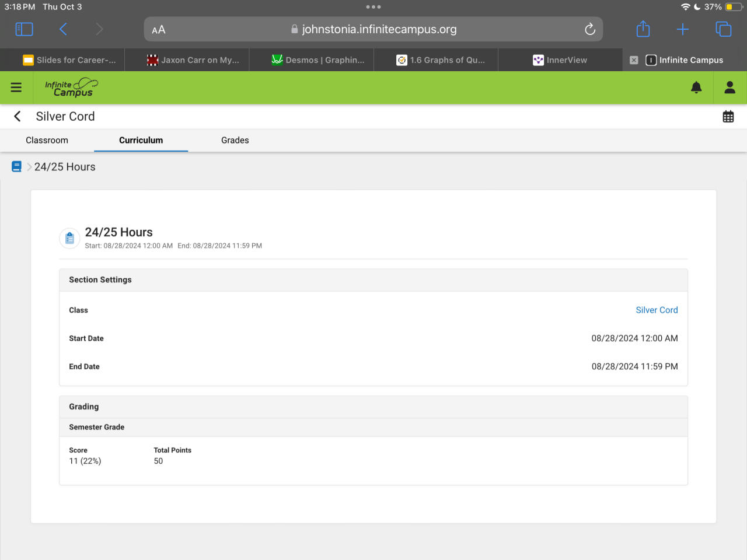Open the Silver Cord class link
747x560 pixels.
click(x=657, y=310)
